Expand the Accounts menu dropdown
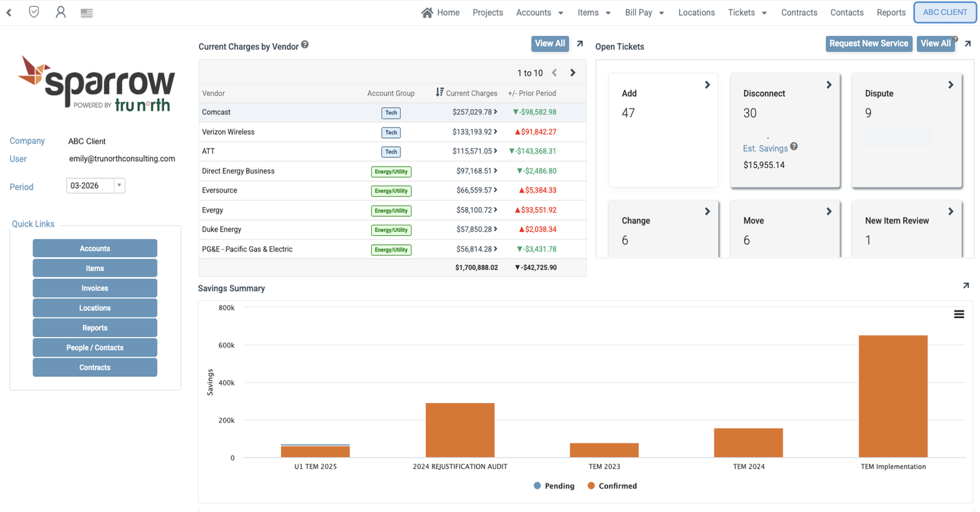 click(x=540, y=12)
